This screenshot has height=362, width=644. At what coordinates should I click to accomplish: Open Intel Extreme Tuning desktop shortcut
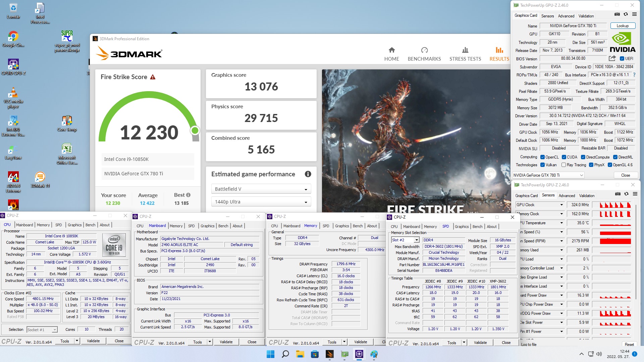[x=13, y=126]
